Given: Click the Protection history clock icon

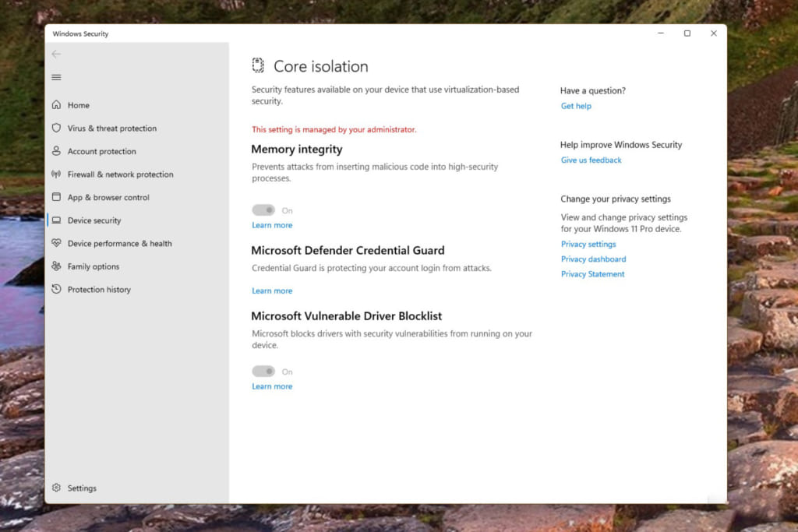Looking at the screenshot, I should click(56, 290).
